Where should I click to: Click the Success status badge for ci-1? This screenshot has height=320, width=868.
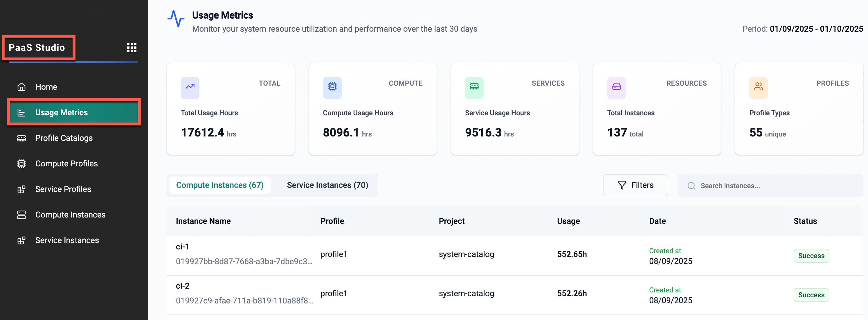click(811, 256)
